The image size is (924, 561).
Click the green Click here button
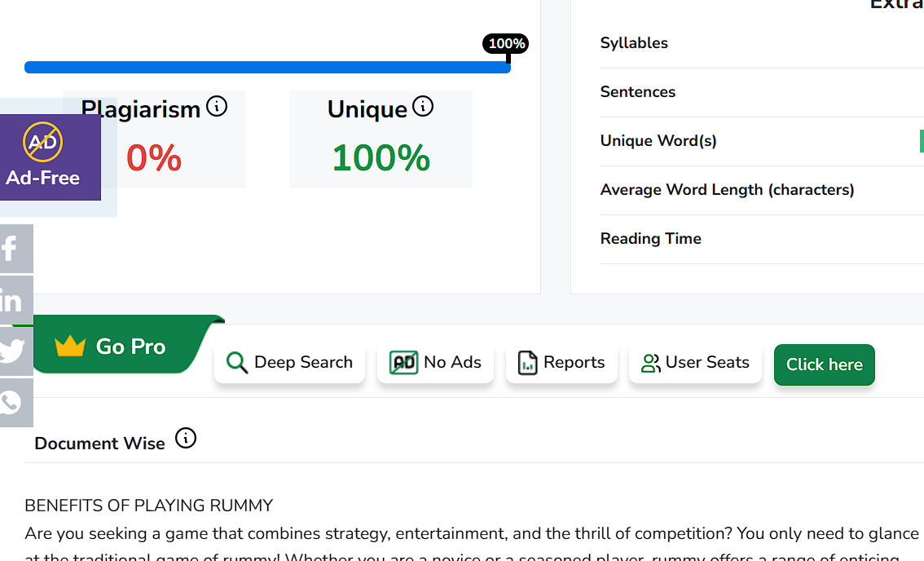pos(825,364)
